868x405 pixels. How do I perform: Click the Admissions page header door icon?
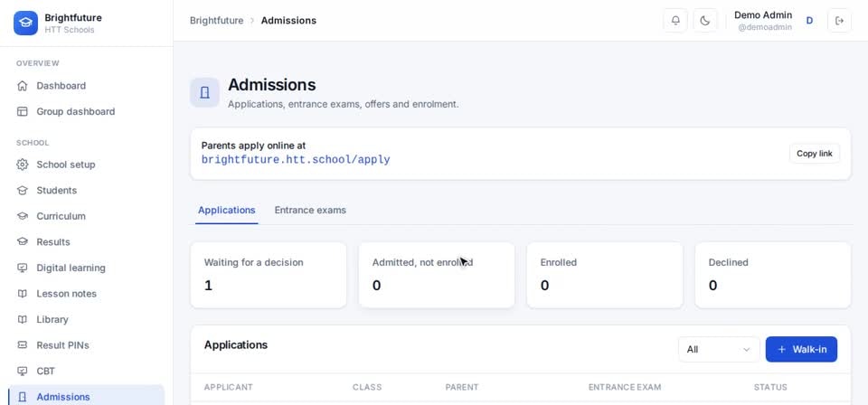click(205, 92)
